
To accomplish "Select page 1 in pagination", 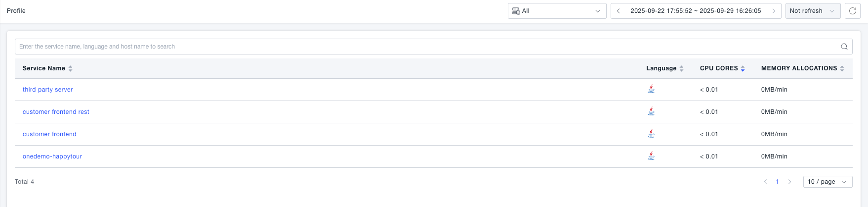I will coord(777,182).
